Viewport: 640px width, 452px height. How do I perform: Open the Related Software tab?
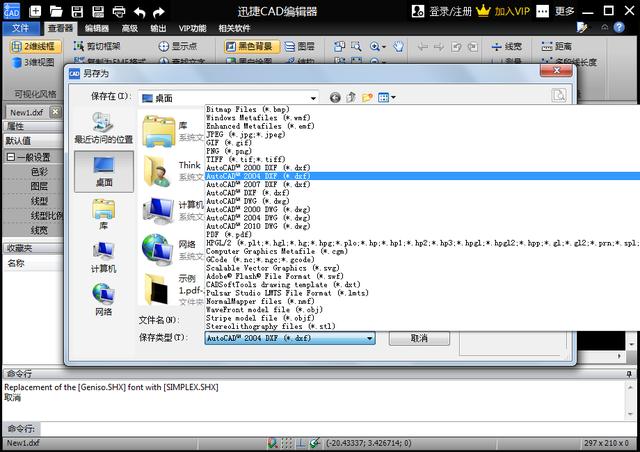pyautogui.click(x=234, y=29)
